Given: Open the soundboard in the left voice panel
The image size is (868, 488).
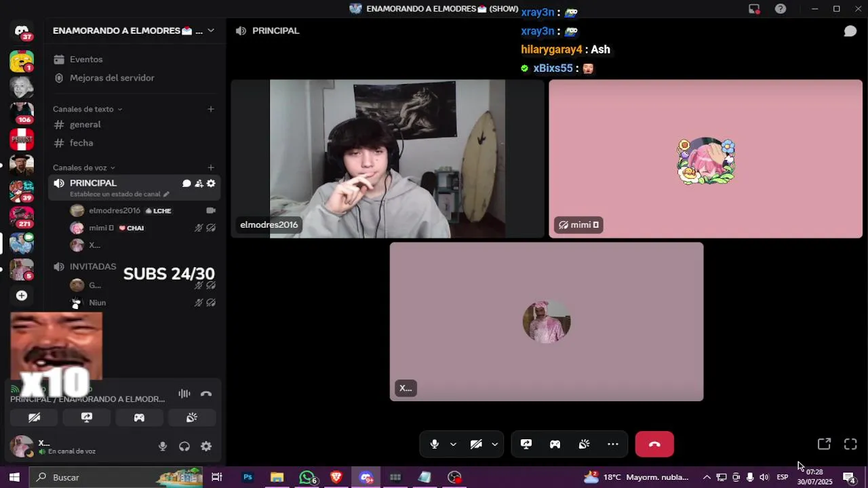Looking at the screenshot, I should (192, 418).
